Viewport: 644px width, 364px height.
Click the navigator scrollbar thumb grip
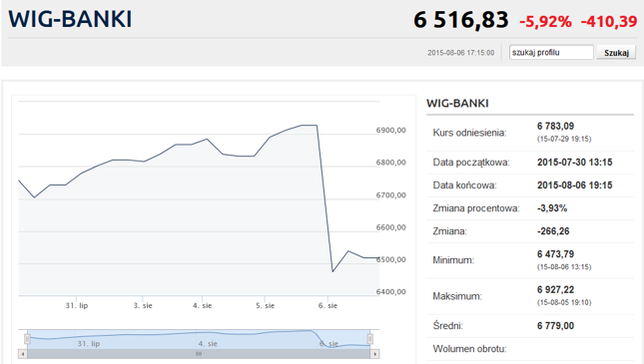point(199,354)
